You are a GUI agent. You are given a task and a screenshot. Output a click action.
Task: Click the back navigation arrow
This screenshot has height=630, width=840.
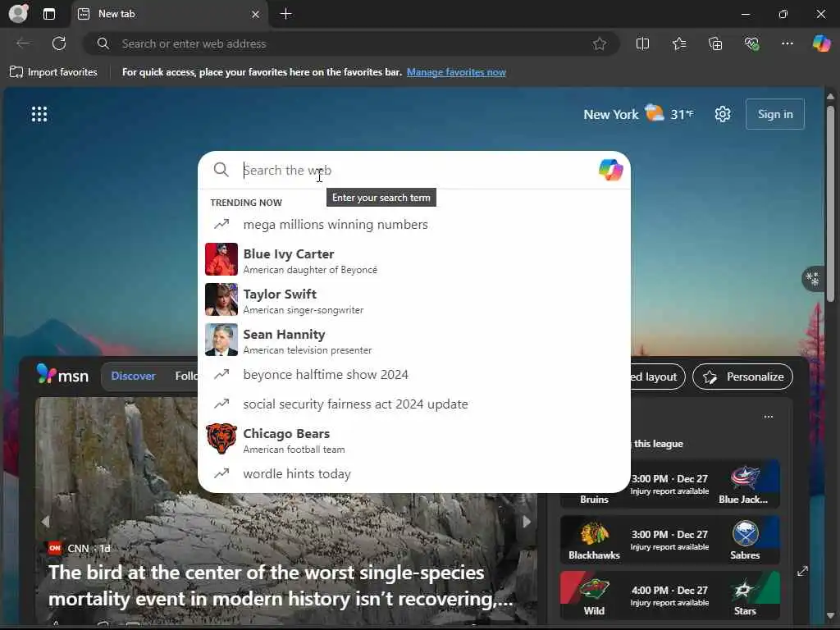click(23, 43)
